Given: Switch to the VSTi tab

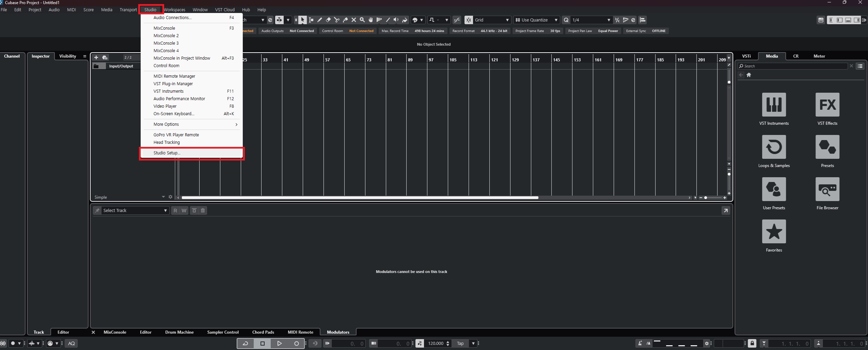Looking at the screenshot, I should tap(746, 56).
